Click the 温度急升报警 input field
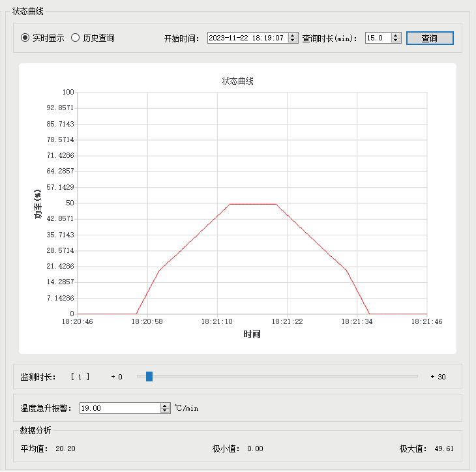Viewport: 476px width, 472px height. click(x=119, y=408)
